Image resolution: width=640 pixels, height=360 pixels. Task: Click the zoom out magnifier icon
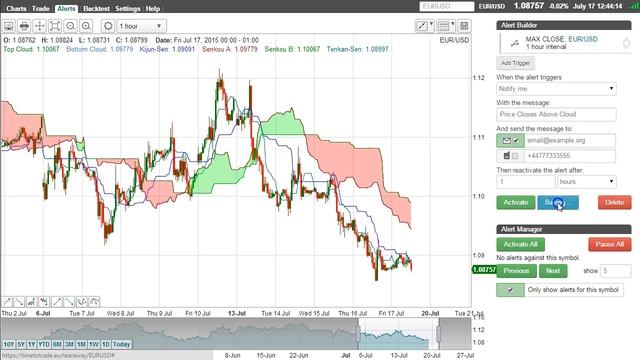click(x=70, y=26)
